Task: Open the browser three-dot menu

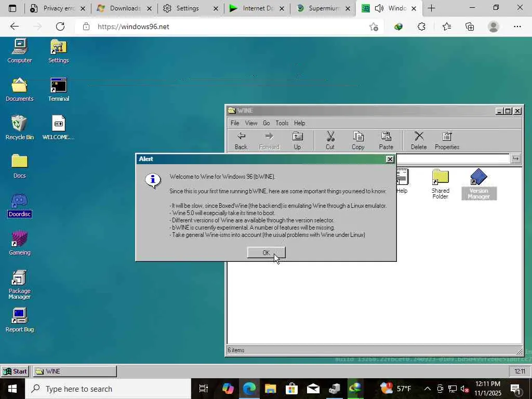Action: [x=517, y=26]
